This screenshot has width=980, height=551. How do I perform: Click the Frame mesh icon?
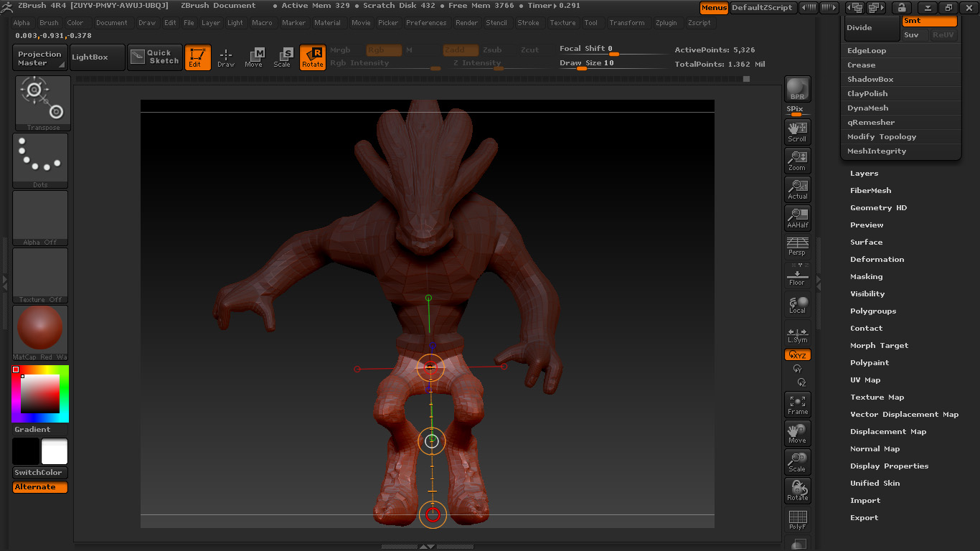click(797, 405)
